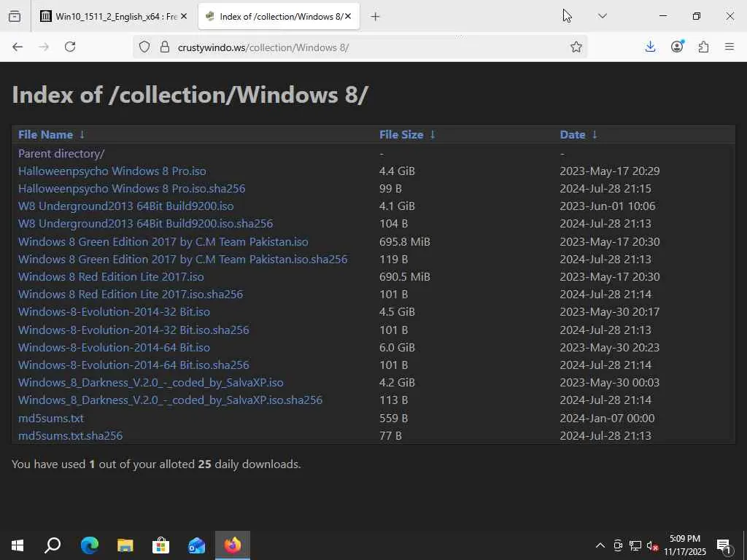This screenshot has width=747, height=560.
Task: Open the Firefox application menu
Action: point(729,47)
